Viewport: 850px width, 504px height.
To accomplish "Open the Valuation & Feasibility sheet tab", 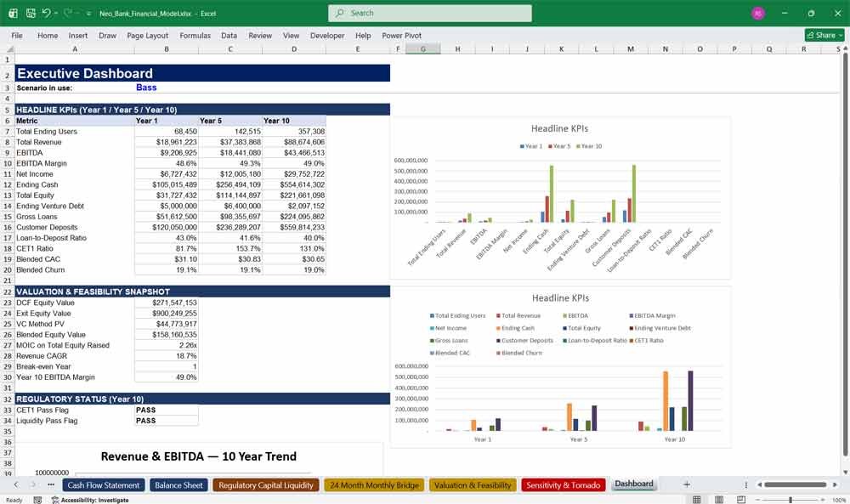I will click(472, 485).
